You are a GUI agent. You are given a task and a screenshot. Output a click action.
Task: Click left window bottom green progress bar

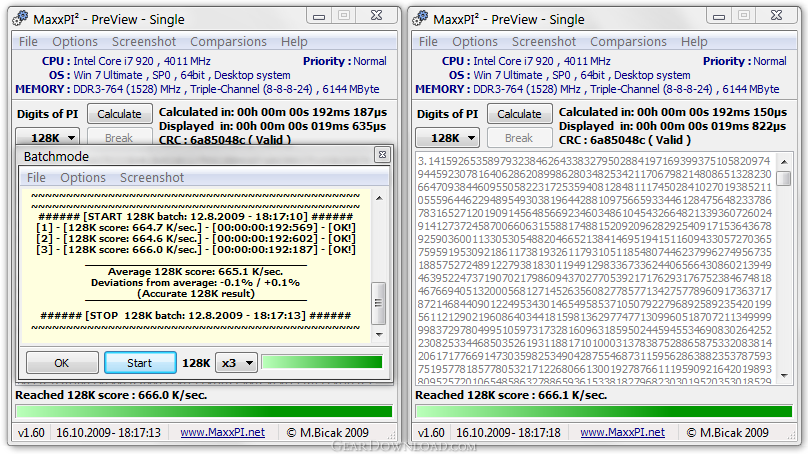204,411
